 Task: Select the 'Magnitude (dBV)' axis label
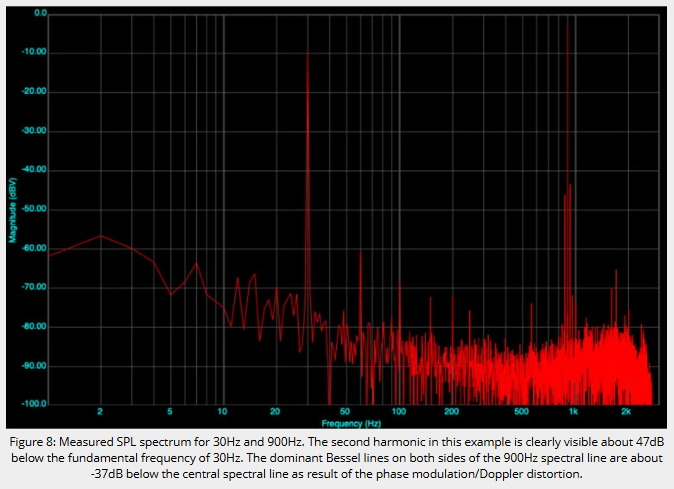coord(13,210)
